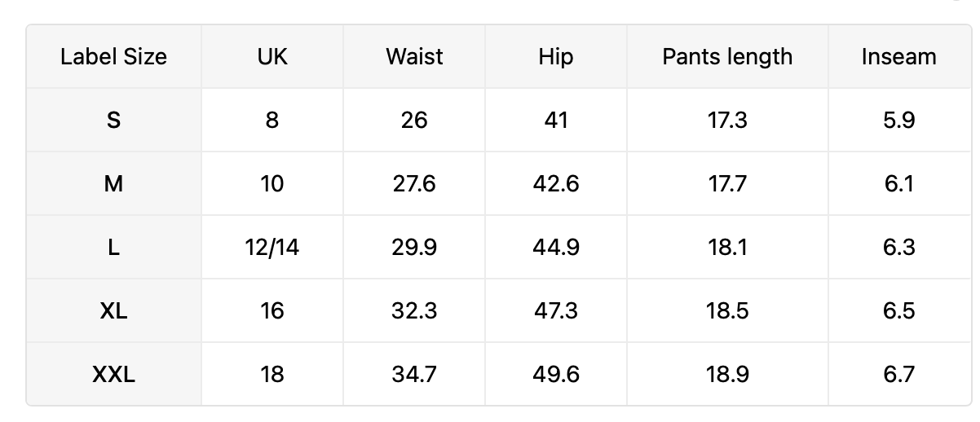Click the Hip column header
980x422 pixels.
[x=555, y=56]
